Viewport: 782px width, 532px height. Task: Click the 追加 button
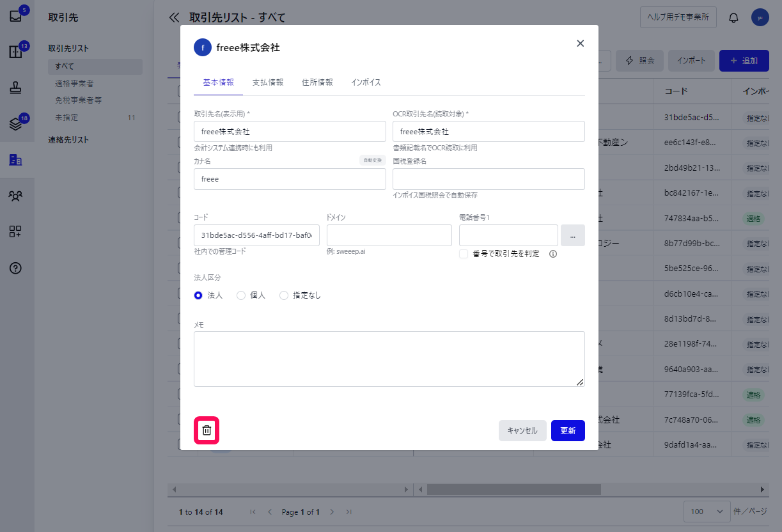pyautogui.click(x=744, y=61)
